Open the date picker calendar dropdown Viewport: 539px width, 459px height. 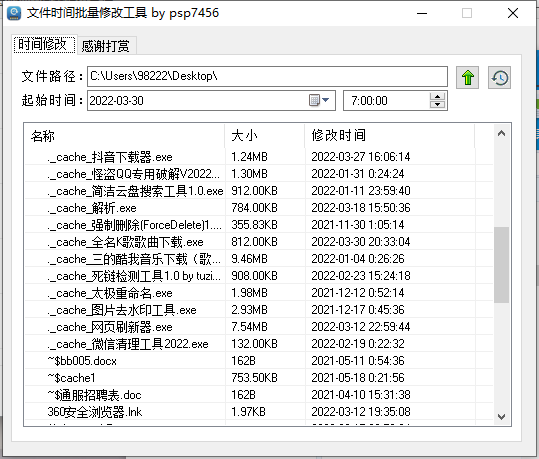click(319, 100)
